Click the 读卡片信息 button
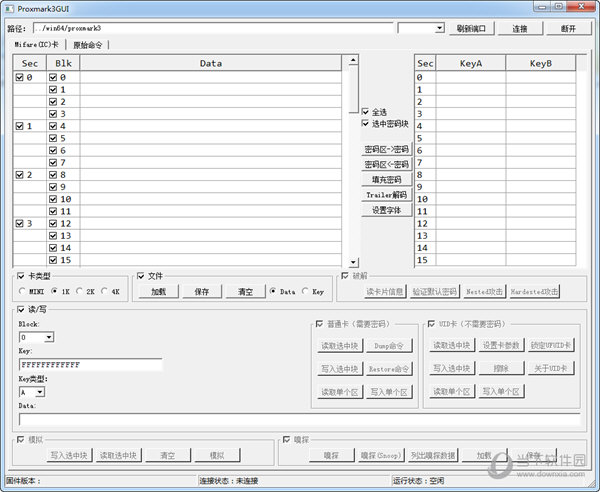 [385, 292]
